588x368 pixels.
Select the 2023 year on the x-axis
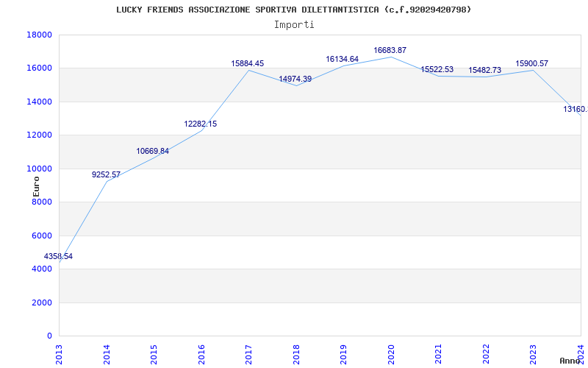(x=534, y=352)
